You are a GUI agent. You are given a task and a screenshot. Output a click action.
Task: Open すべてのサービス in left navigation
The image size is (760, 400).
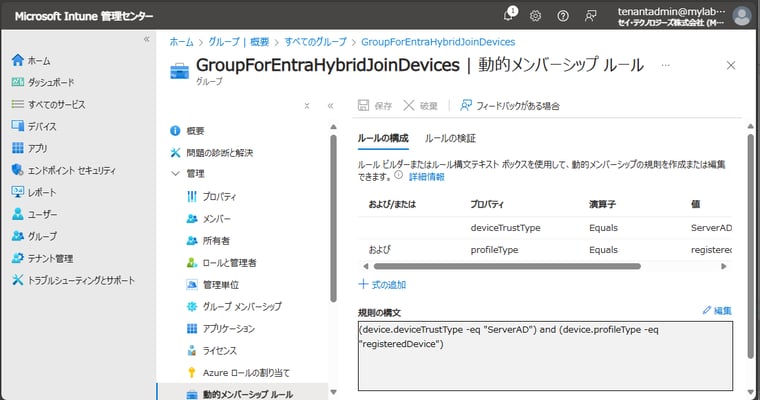(48, 104)
